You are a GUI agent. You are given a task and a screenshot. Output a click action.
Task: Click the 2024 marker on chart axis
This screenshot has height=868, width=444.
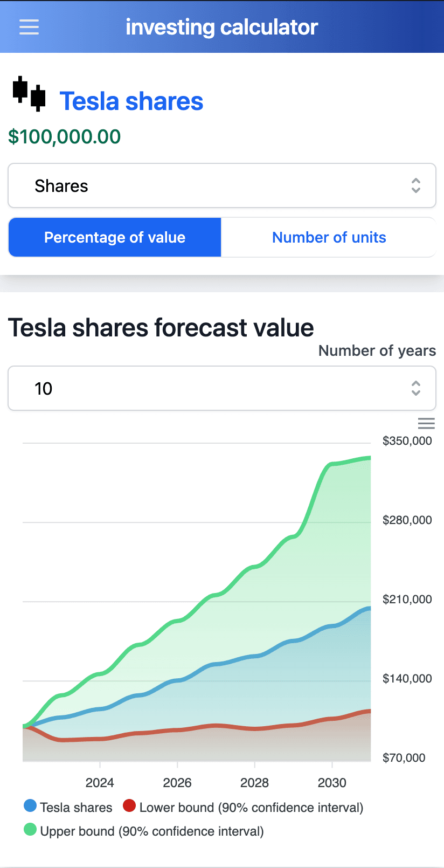pos(100,783)
